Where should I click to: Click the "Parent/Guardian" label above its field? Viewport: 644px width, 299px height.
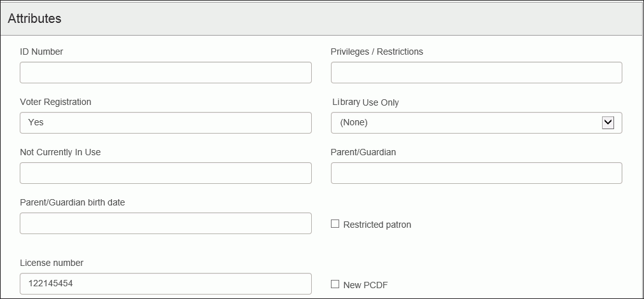(x=363, y=152)
